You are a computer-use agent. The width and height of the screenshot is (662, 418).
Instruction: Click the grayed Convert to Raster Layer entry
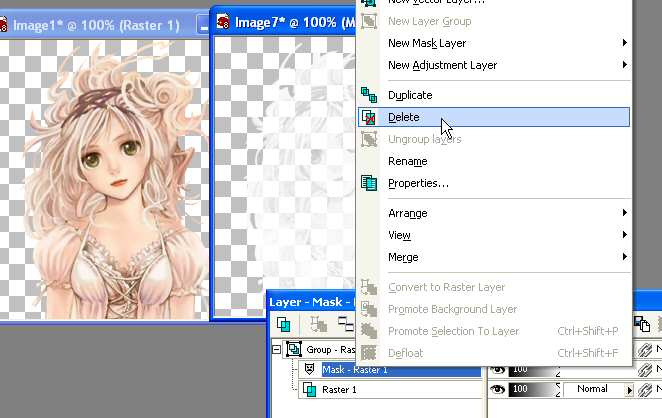coord(494,287)
